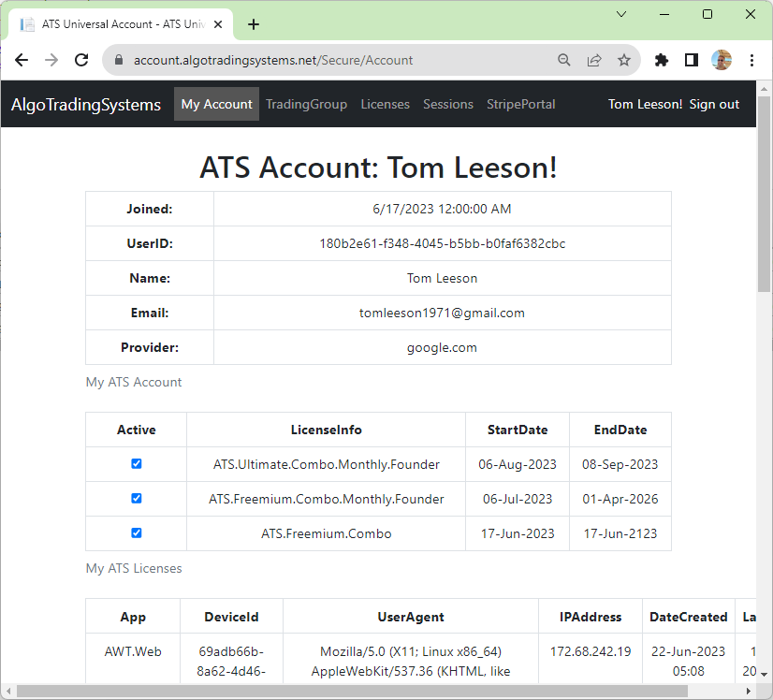
Task: Click ATS.Ultimate.Combo.Monthly.Founder license text
Action: point(327,464)
